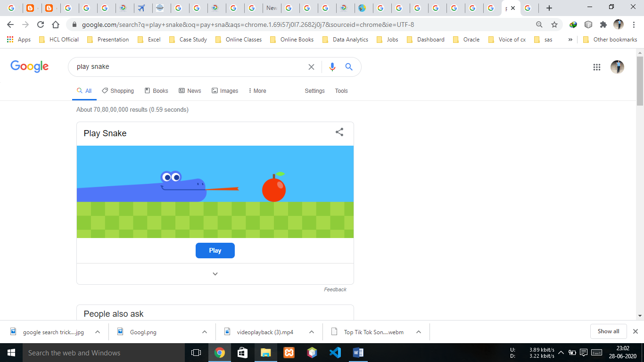Click the Play button for Snake game

(215, 250)
